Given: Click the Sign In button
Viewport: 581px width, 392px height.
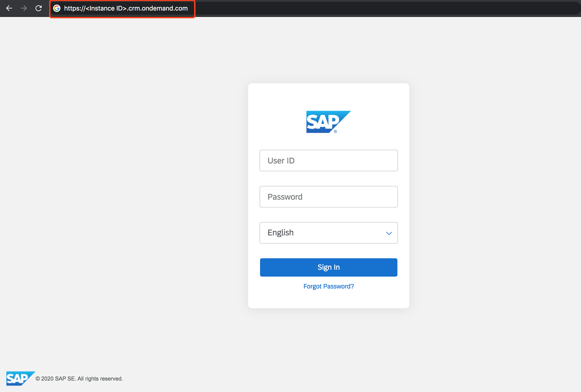Looking at the screenshot, I should [329, 267].
